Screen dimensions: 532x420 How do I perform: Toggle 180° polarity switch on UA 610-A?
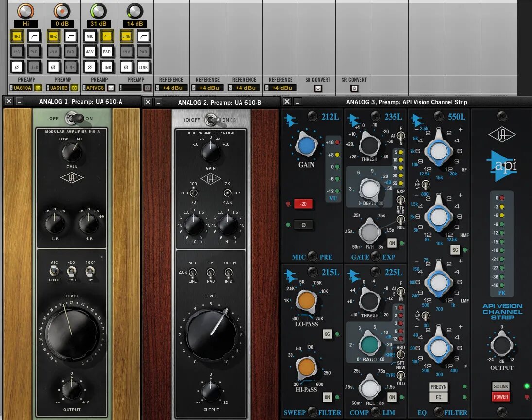89,271
